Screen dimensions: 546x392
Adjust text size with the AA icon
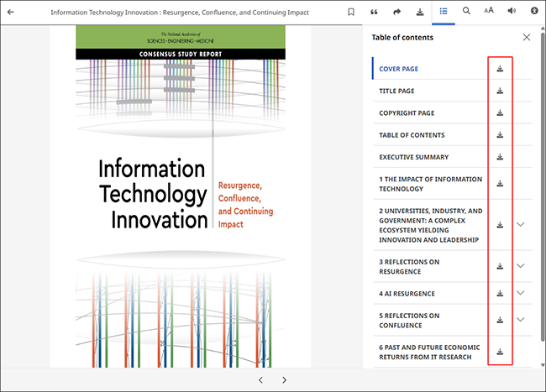[489, 10]
